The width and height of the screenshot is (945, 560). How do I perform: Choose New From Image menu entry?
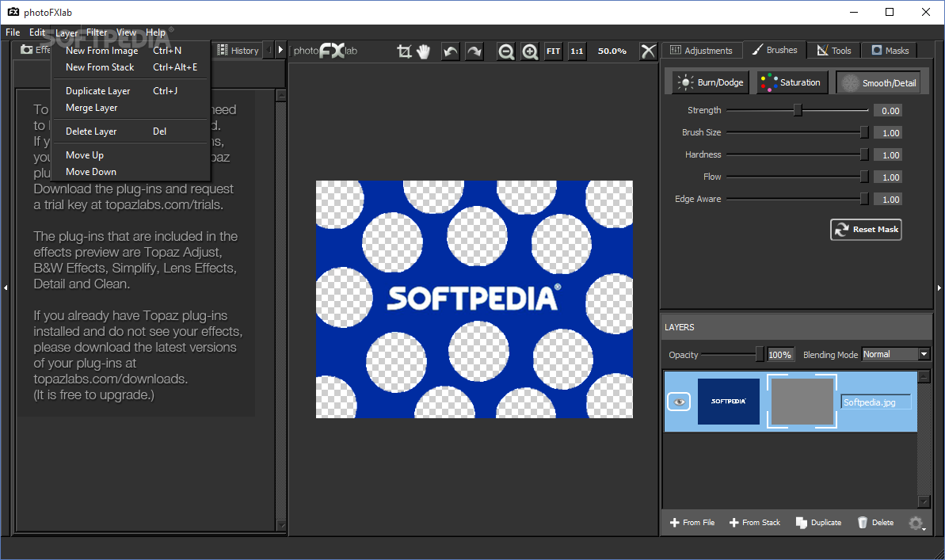click(131, 51)
